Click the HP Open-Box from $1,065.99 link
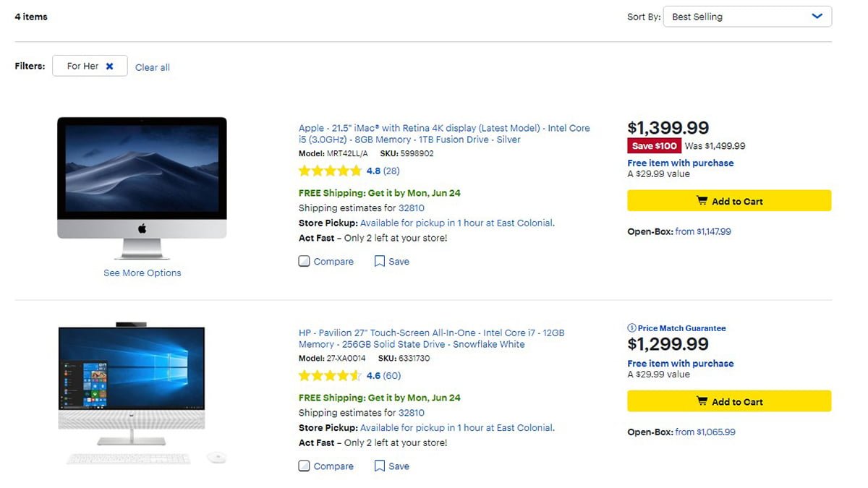868x488 pixels. [705, 432]
